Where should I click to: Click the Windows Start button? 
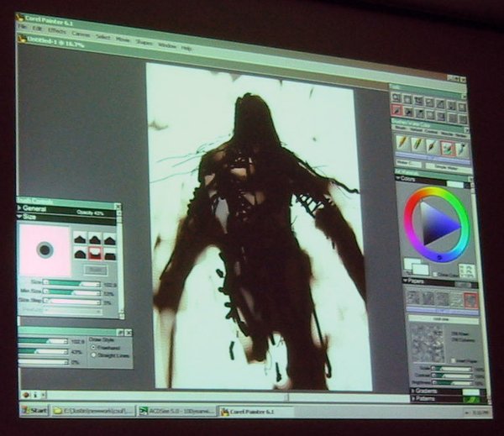34,411
